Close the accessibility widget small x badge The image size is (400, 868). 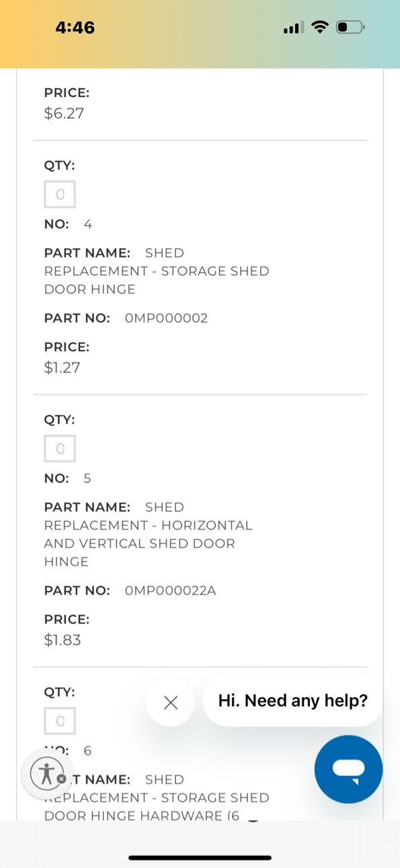tap(61, 779)
